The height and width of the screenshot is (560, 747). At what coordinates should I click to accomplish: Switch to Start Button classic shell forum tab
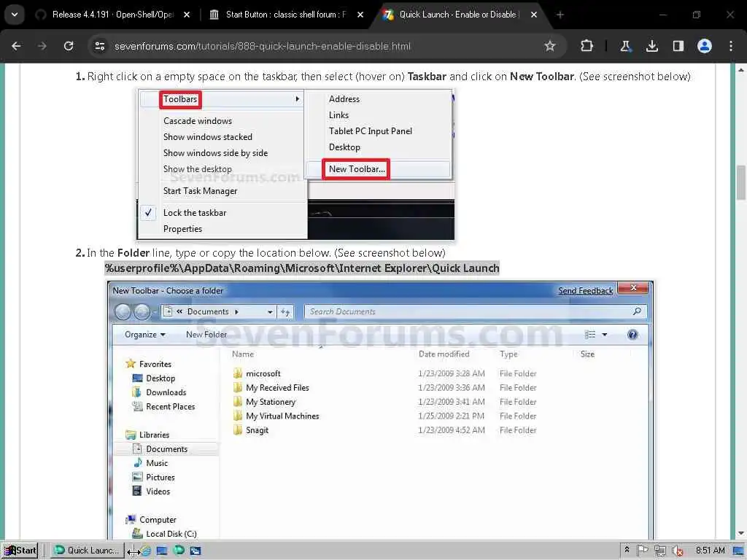click(285, 15)
